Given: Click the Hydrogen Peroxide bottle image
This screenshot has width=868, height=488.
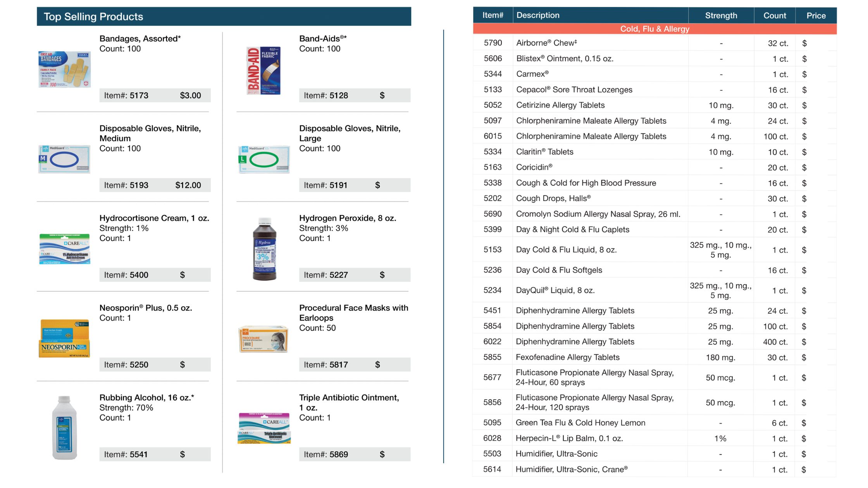Looking at the screenshot, I should tap(265, 249).
